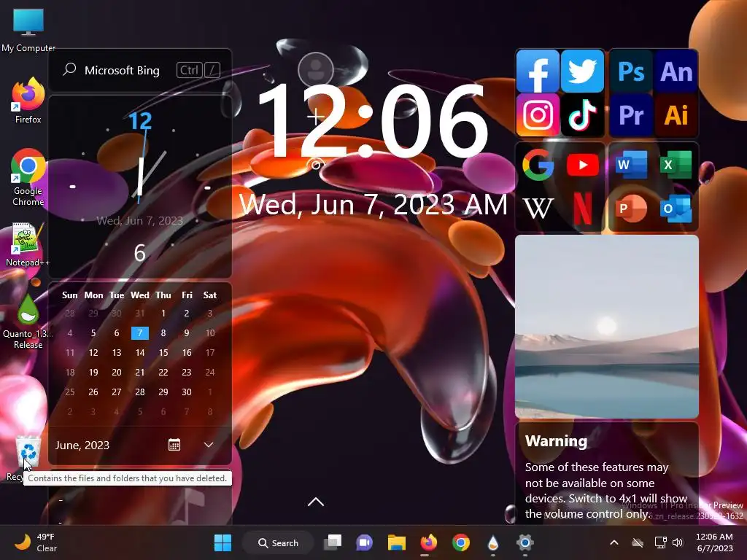Open the weather widget showing 49°F
Image resolution: width=747 pixels, height=560 pixels.
click(36, 542)
